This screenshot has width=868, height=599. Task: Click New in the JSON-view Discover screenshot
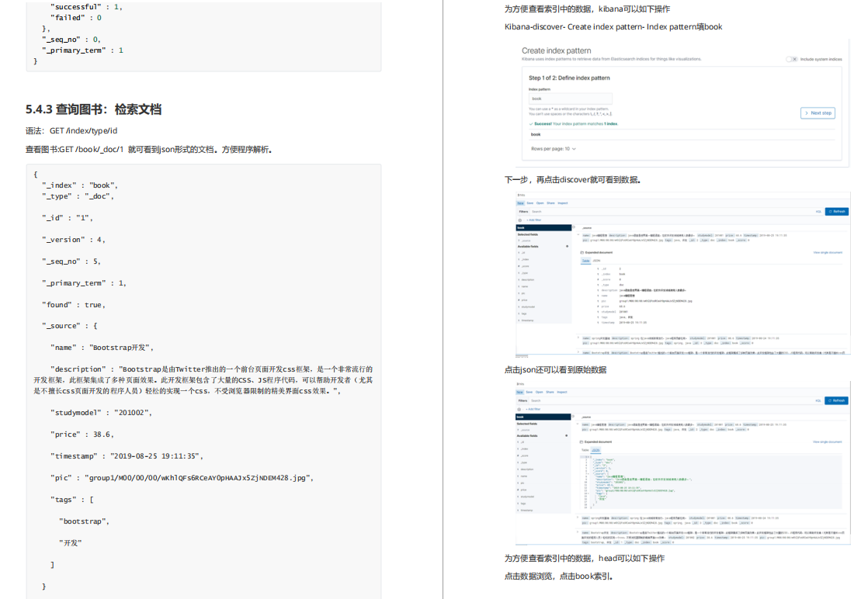(x=520, y=392)
